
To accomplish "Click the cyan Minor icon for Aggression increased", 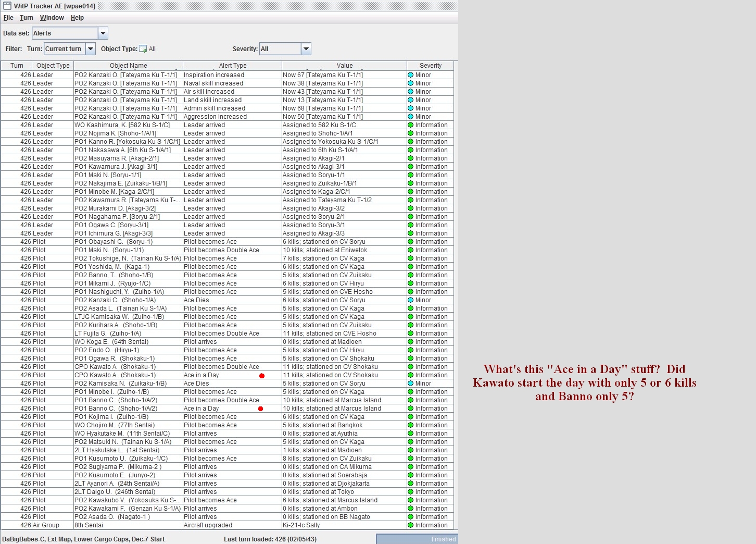I will (x=411, y=117).
